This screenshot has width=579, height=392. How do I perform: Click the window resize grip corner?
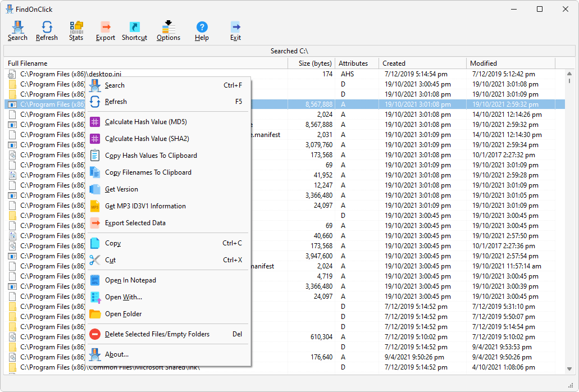[571, 385]
